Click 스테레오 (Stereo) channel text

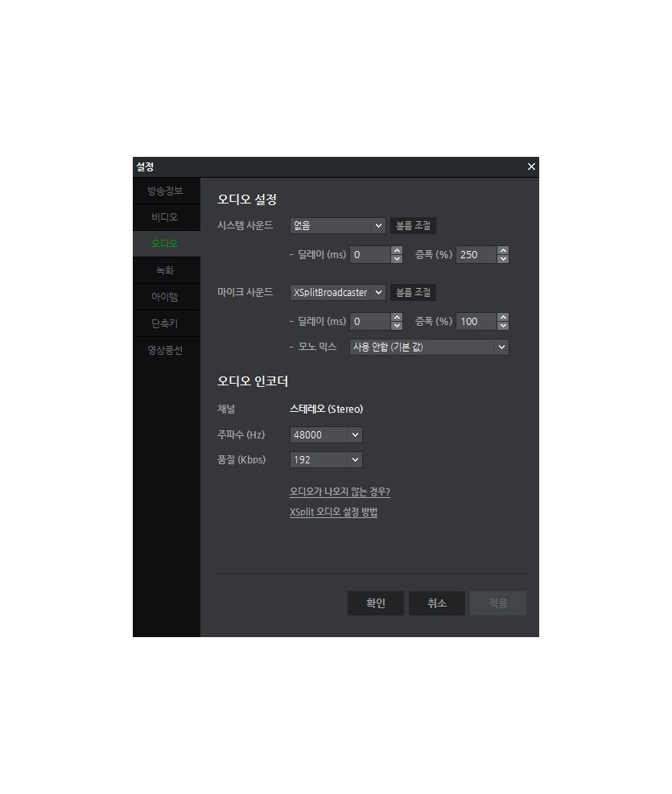pos(326,409)
